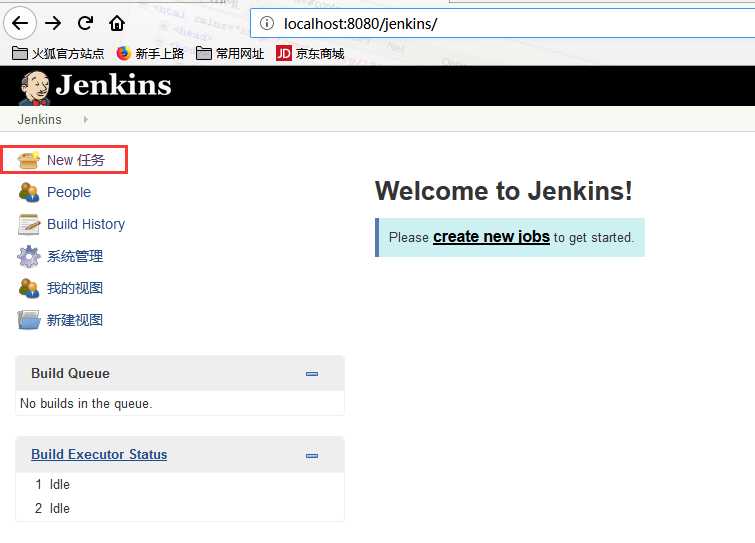Follow the create new jobs link
Image resolution: width=755 pixels, height=543 pixels.
491,237
